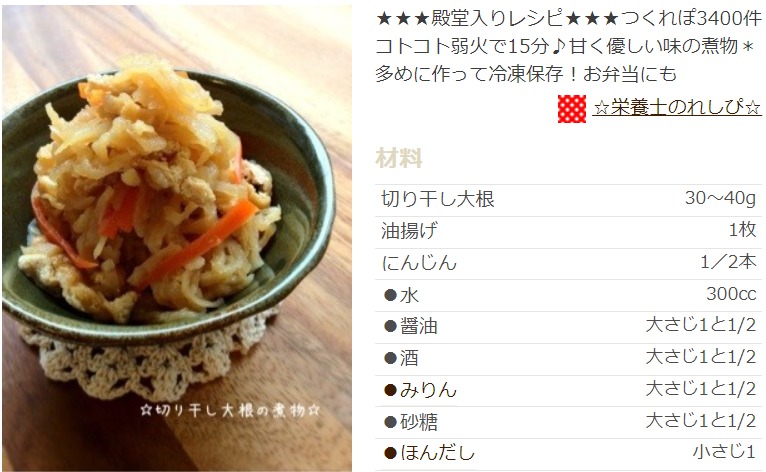Image resolution: width=766 pixels, height=472 pixels.
Task: Click the bullet icon beside 砂糖
Action: [x=390, y=422]
